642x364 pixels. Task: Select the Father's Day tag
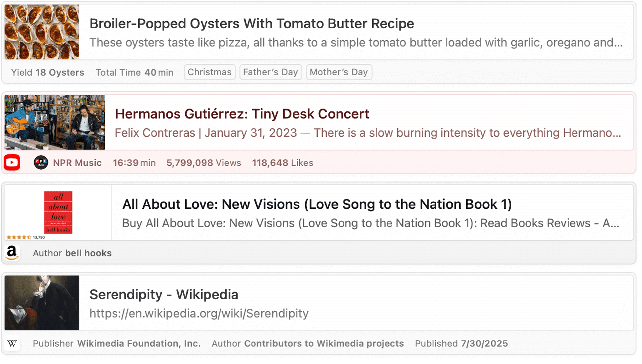[x=270, y=72]
